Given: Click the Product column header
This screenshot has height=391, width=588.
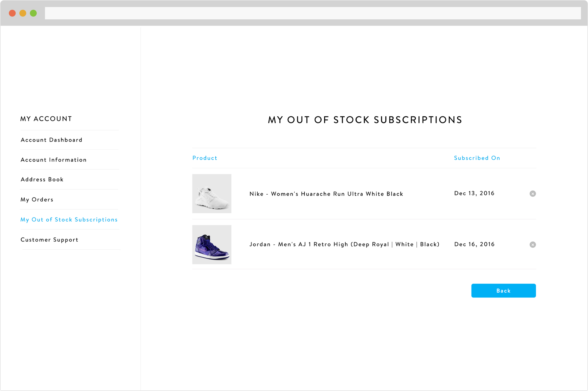Looking at the screenshot, I should point(205,158).
